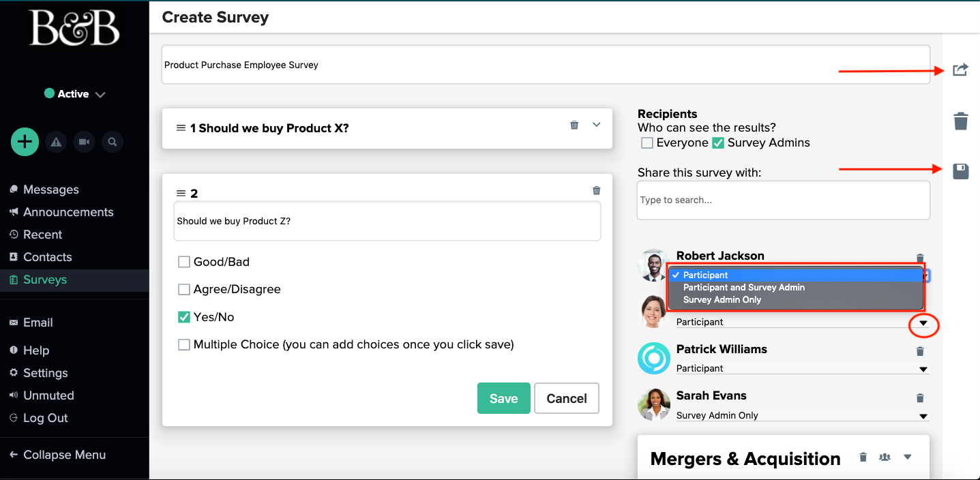Click the floppy disk save icon
Image resolution: width=980 pixels, height=480 pixels.
pos(960,171)
